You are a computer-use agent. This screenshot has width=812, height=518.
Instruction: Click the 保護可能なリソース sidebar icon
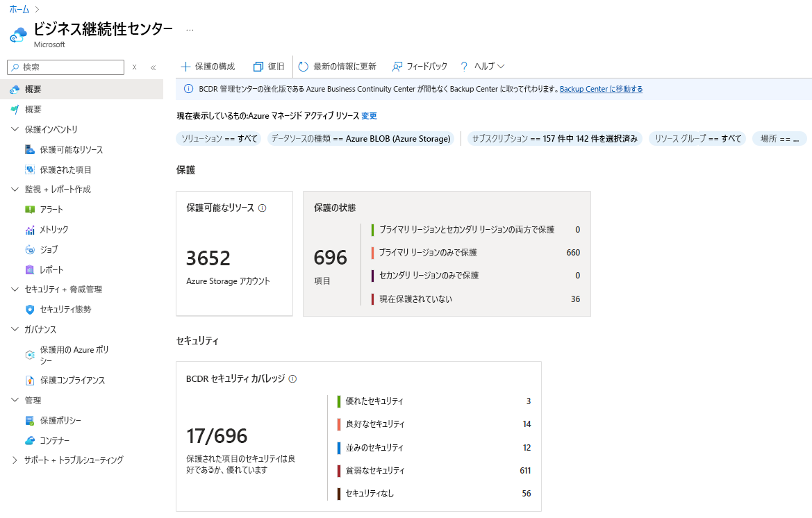(x=30, y=149)
